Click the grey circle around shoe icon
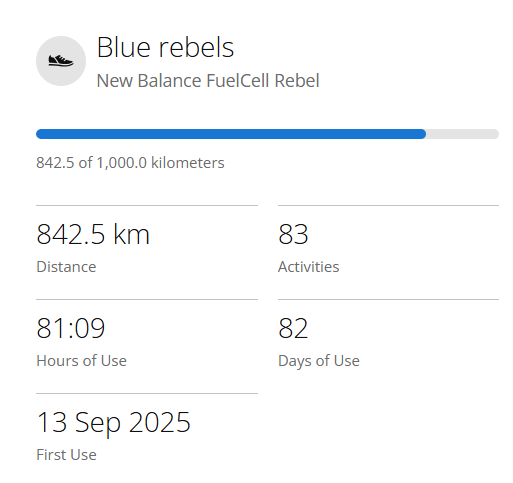 61,61
